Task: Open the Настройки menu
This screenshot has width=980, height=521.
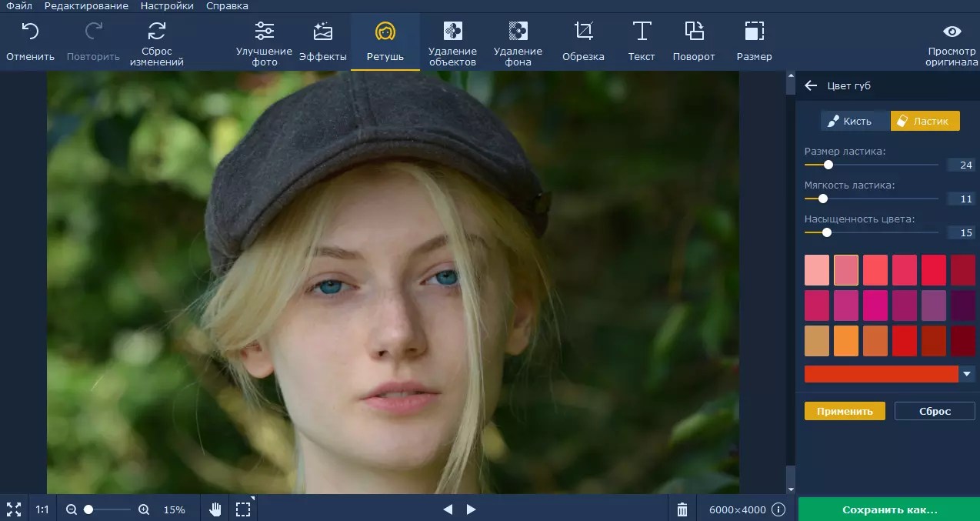Action: 167,6
